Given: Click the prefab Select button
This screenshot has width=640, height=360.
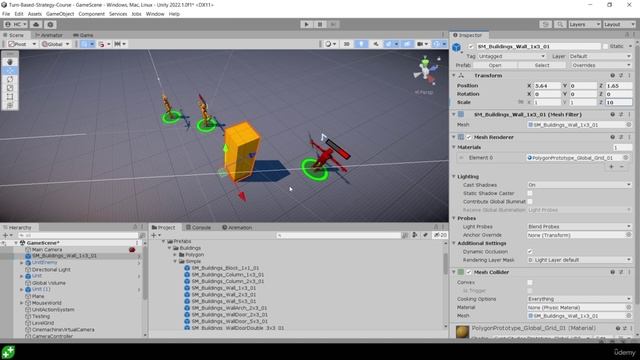Looking at the screenshot, I should 542,65.
